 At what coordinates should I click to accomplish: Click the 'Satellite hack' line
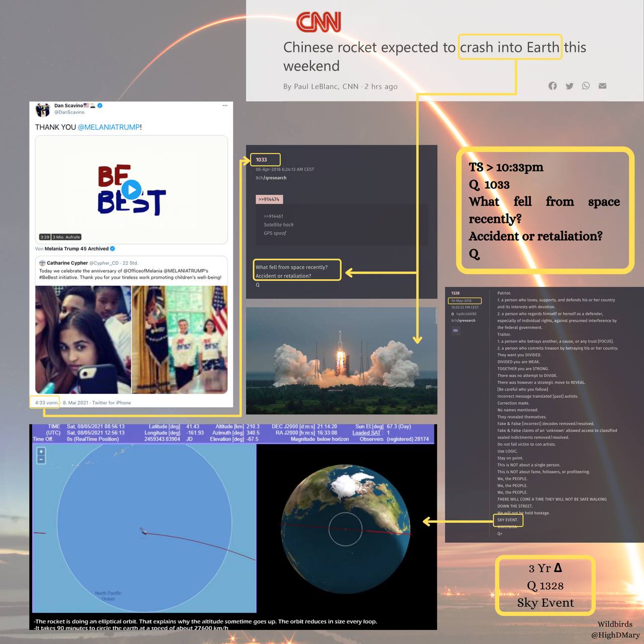click(279, 225)
